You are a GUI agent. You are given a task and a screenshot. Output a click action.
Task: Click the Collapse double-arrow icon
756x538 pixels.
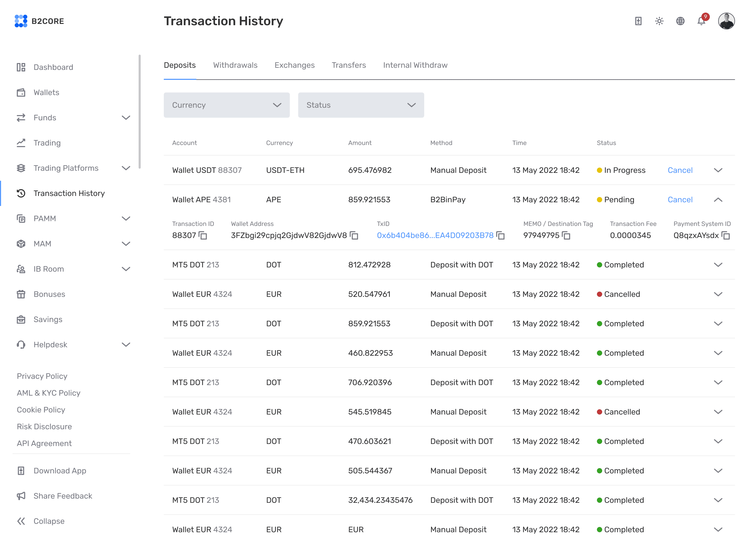[21, 521]
